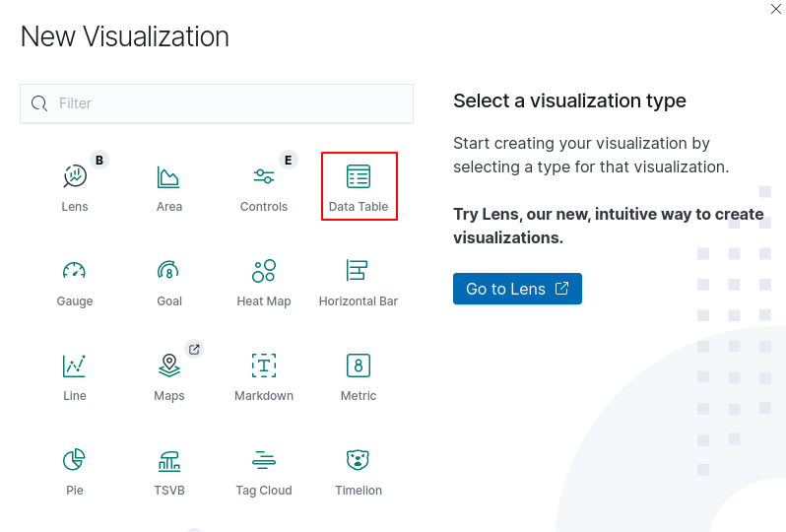Open the Maps visualization
The width and height of the screenshot is (786, 532).
169,376
